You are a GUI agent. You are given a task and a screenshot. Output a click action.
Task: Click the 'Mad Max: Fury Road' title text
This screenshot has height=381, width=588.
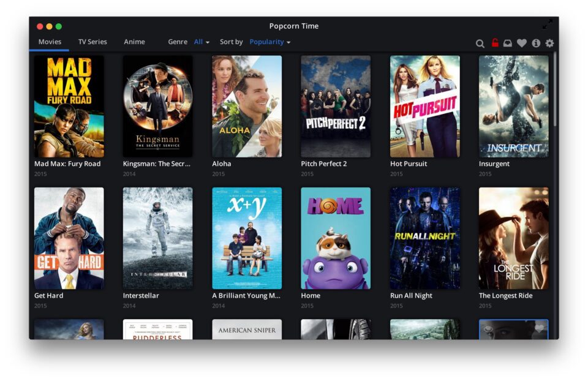click(67, 164)
